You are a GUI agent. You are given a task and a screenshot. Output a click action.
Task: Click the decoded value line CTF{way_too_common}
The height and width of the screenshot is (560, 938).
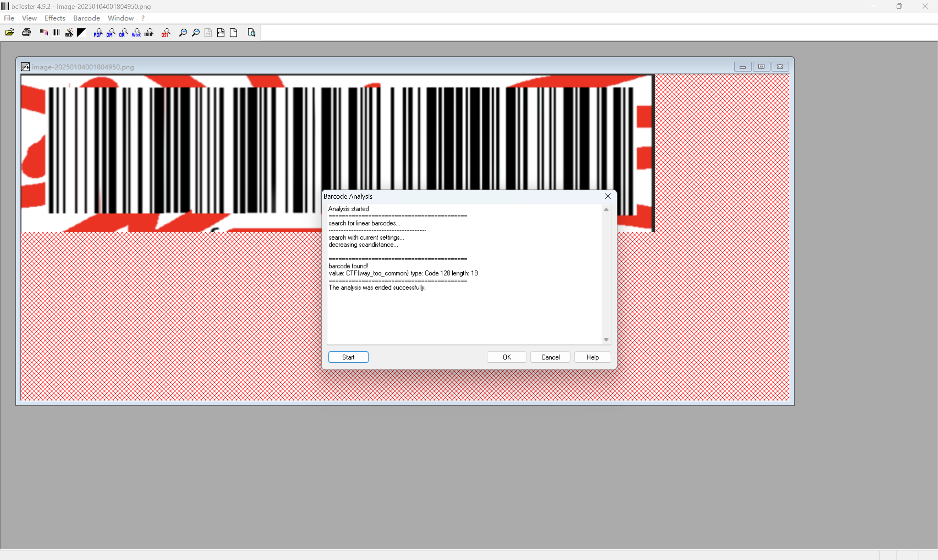[403, 273]
